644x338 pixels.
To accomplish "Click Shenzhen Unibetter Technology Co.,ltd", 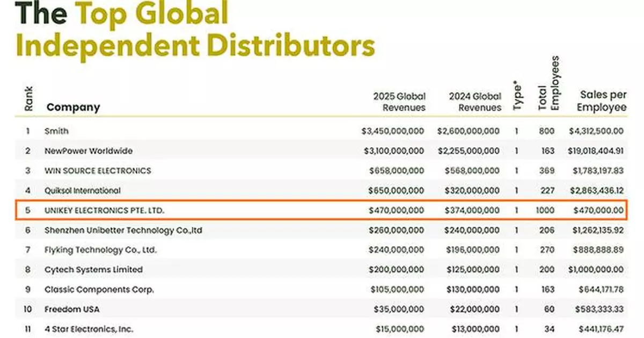I will tap(123, 230).
